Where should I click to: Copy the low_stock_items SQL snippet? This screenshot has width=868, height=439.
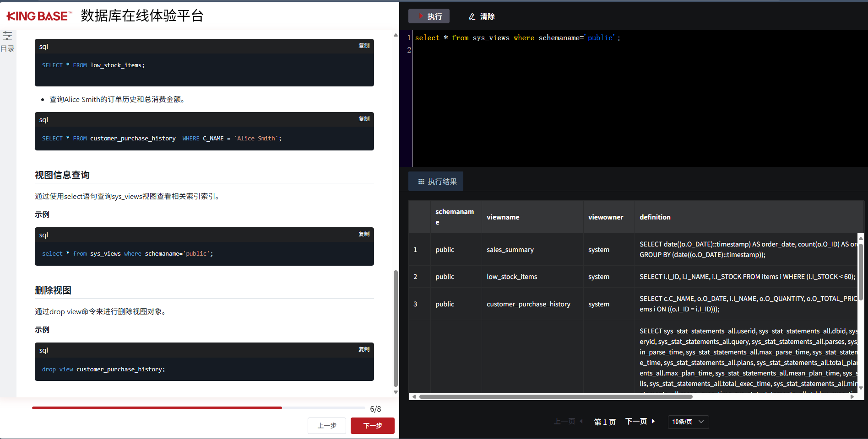point(364,46)
